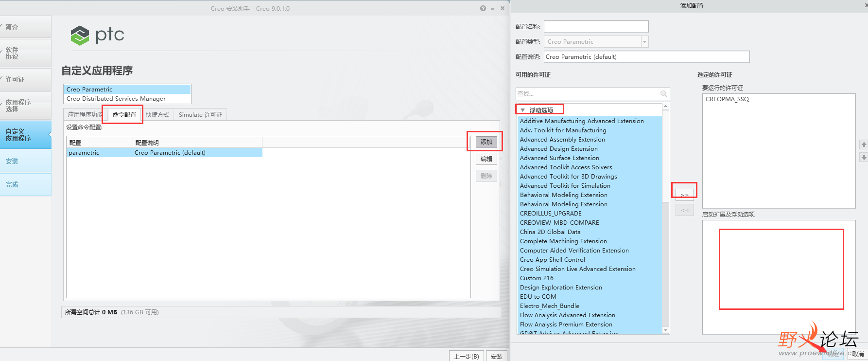Select Adv. Toolkit for Manufacturing
Screen dimensions: 868x361
(x=589, y=130)
